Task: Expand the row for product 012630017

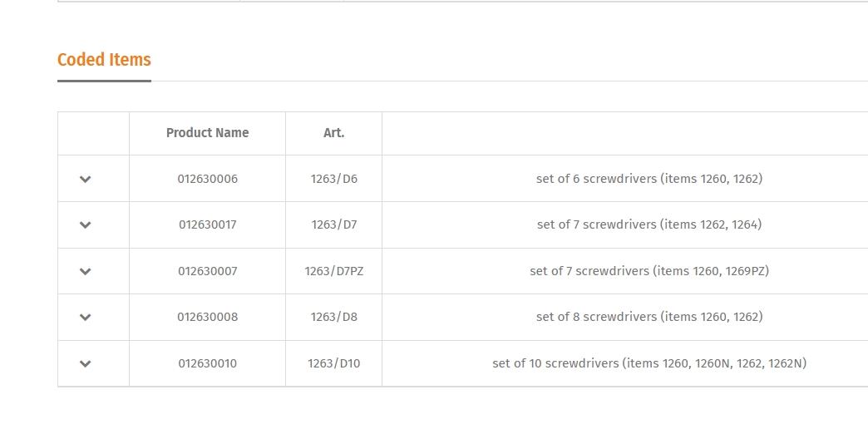Action: (x=85, y=224)
